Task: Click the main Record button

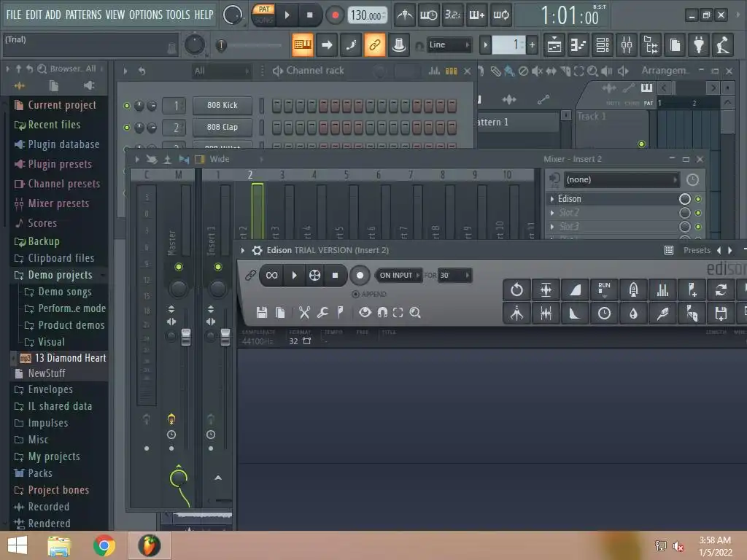Action: (x=336, y=15)
